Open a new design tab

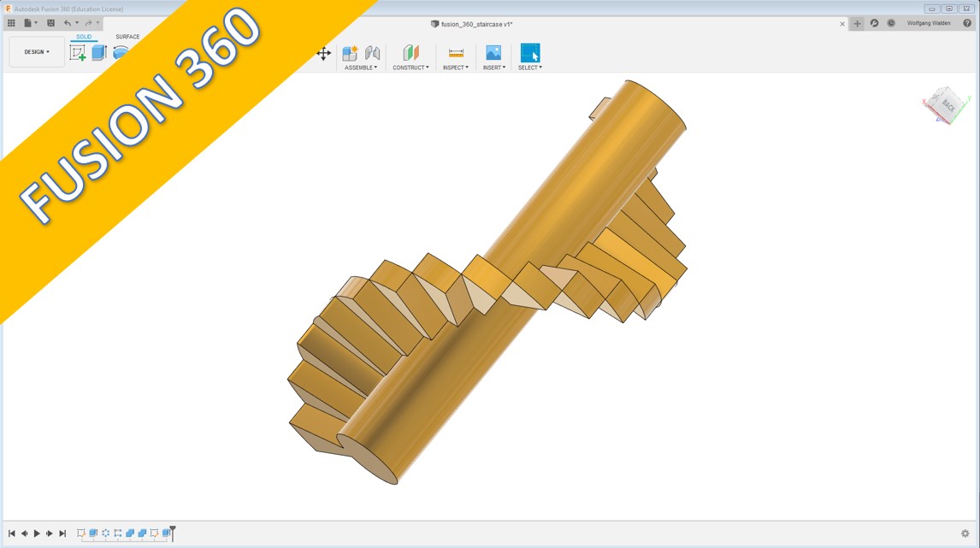tap(857, 24)
